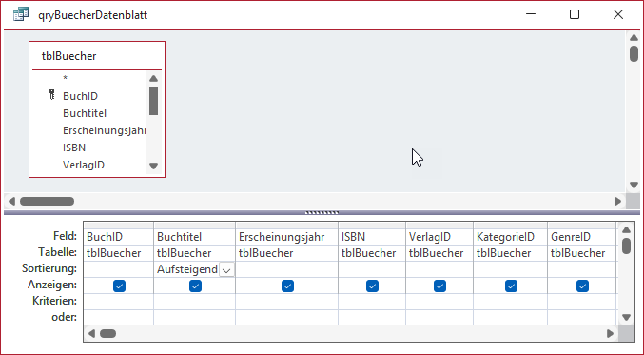Disable Anzeigen for the KategorieID column
Screen dimensions: 644x355
coord(511,286)
